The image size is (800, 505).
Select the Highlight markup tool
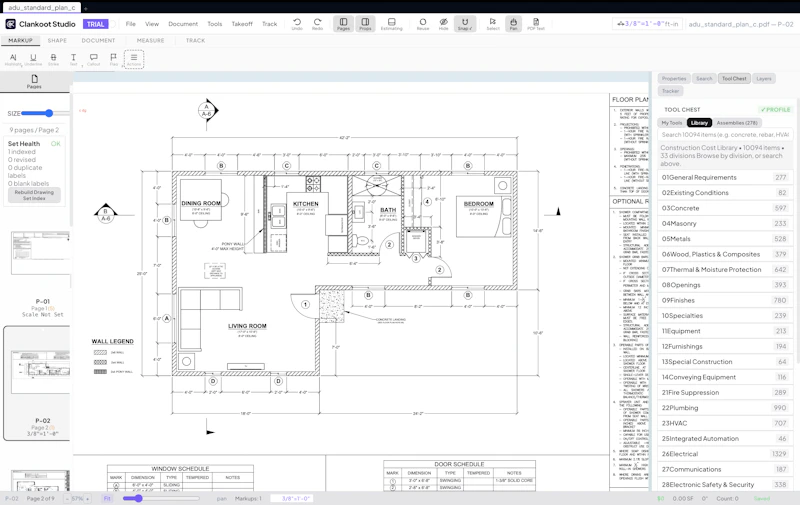(13, 60)
